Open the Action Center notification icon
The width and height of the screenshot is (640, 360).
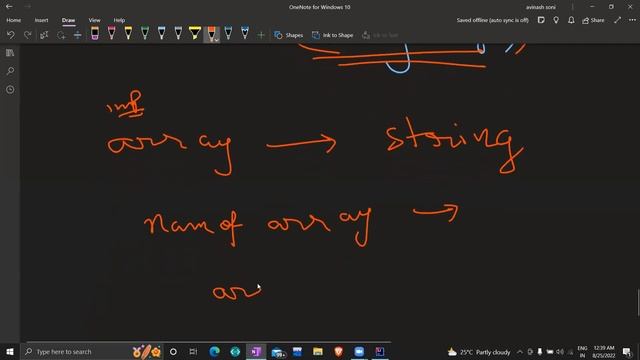[x=627, y=352]
